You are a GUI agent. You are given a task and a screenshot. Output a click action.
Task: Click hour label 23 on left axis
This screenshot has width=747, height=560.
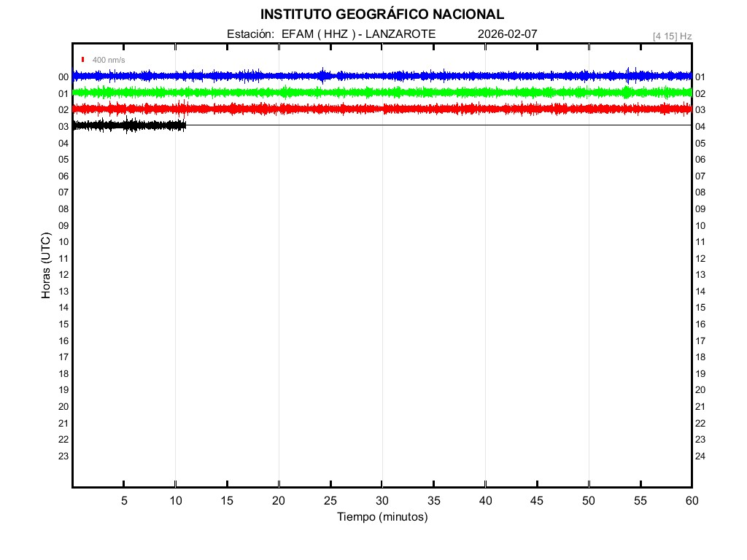[63, 456]
